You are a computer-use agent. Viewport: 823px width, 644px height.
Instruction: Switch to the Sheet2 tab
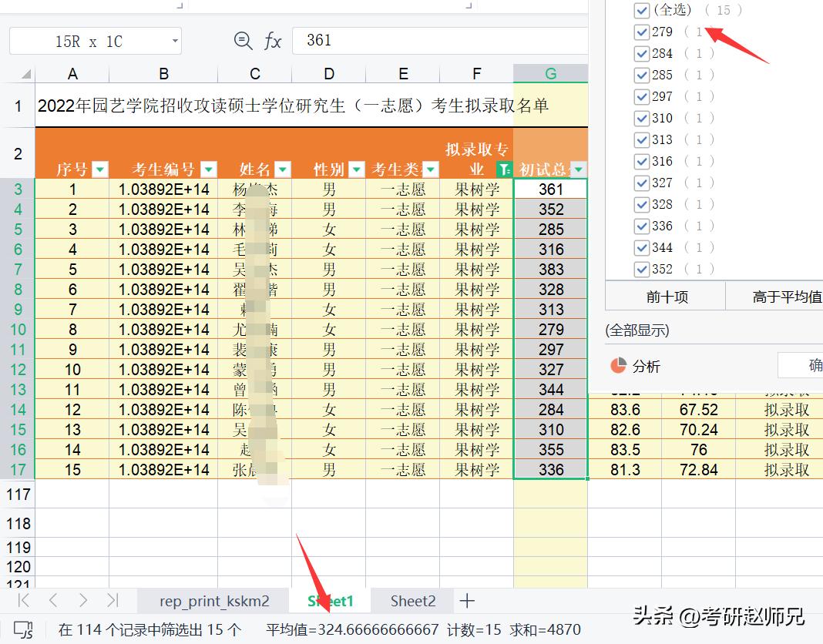point(413,601)
